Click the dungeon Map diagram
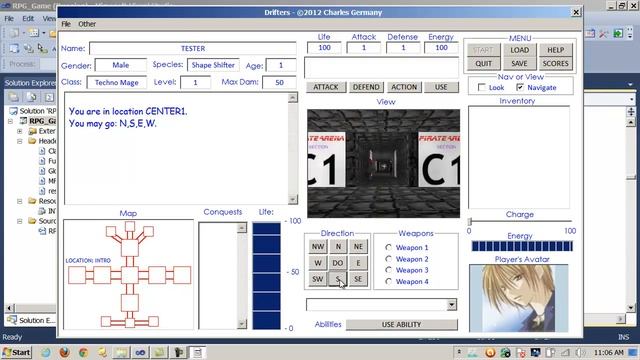This screenshot has width=640, height=360. coord(129,274)
